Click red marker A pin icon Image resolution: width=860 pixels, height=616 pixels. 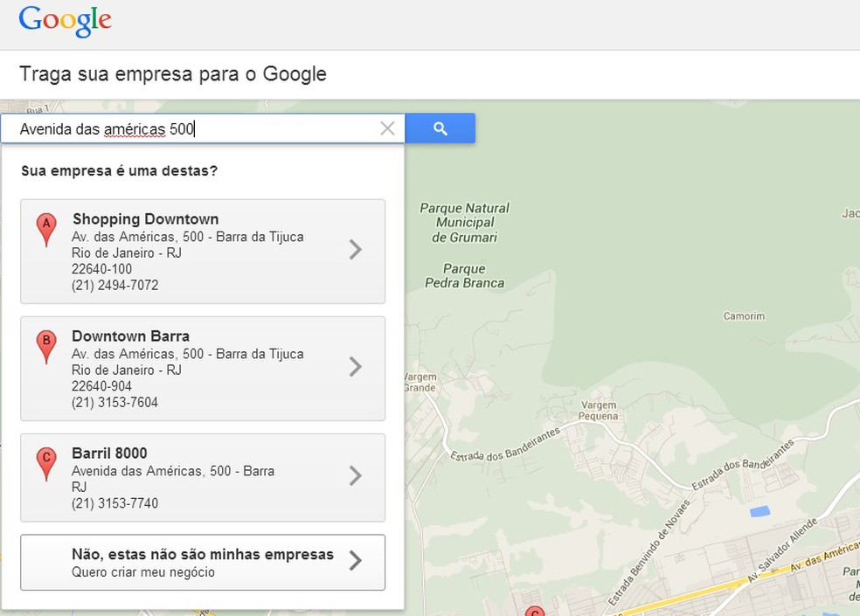46,229
